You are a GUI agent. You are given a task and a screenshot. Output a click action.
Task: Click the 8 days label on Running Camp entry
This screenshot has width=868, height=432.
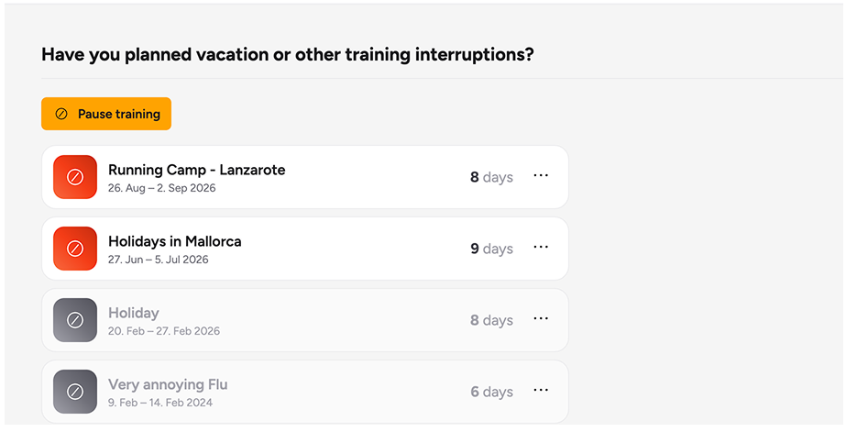(x=491, y=177)
